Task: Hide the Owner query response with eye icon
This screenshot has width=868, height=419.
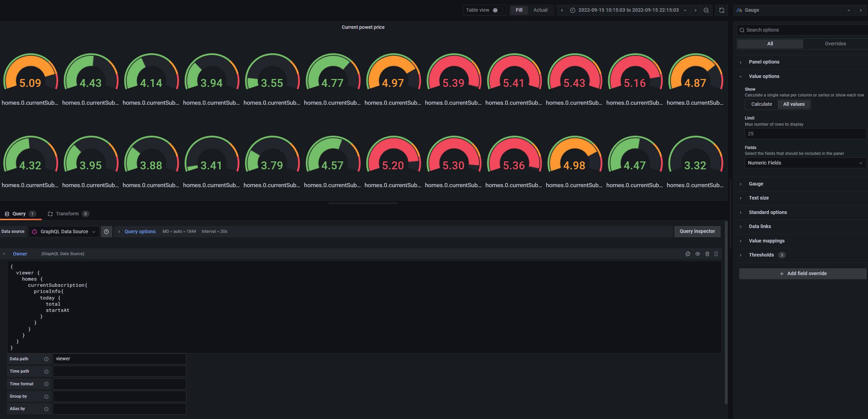Action: [x=698, y=254]
